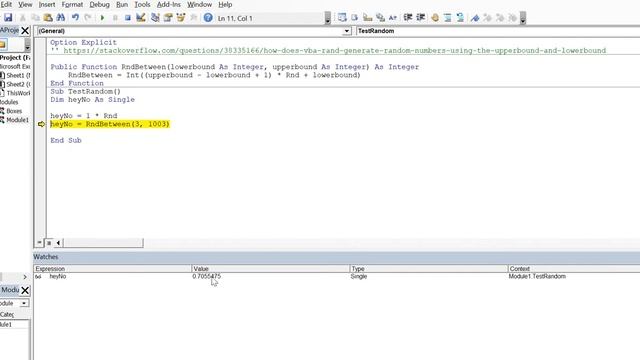Close the Project Explorer pane
This screenshot has height=360, width=640.
click(x=25, y=31)
